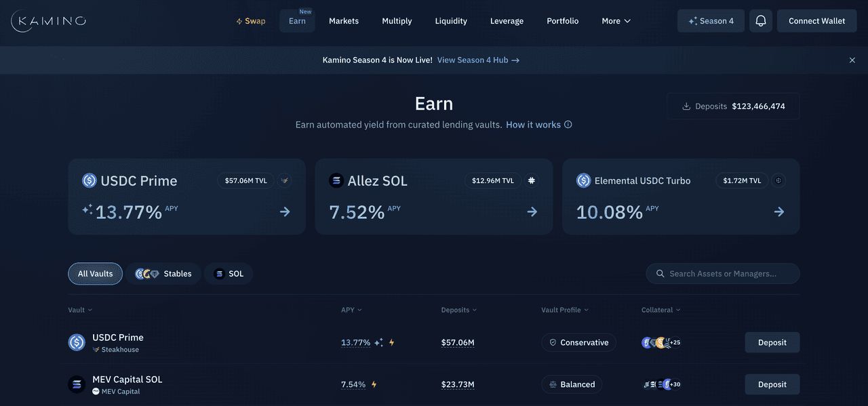Click the arrow on USDC Prime card

coord(285,212)
